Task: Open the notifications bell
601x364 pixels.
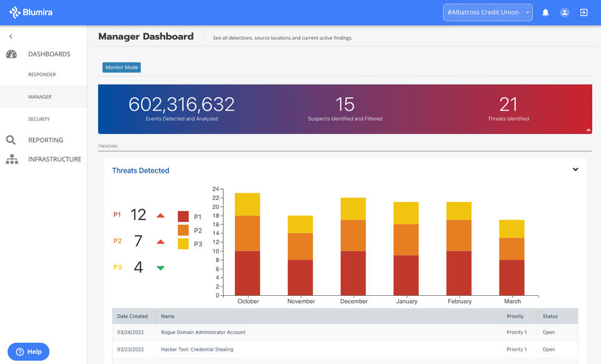Action: point(545,13)
